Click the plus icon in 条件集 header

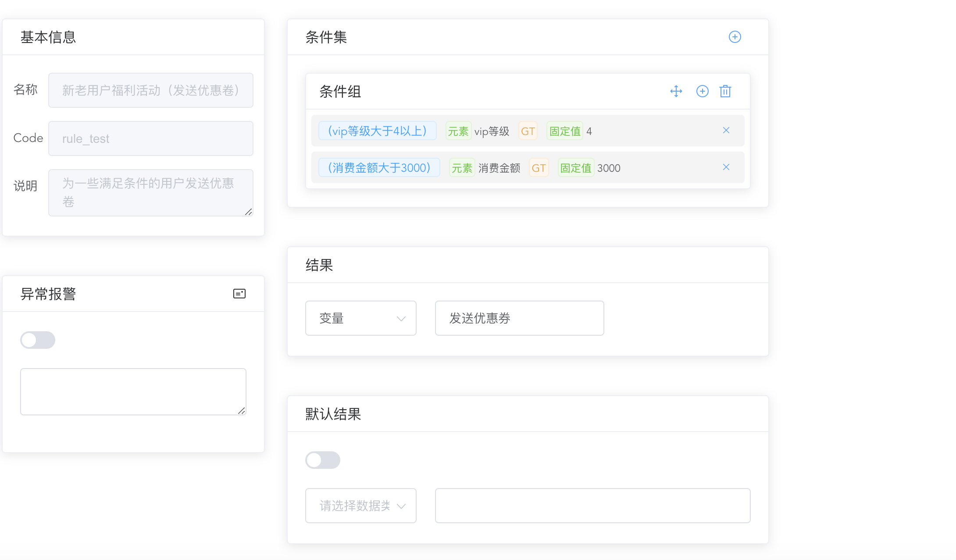pyautogui.click(x=735, y=37)
